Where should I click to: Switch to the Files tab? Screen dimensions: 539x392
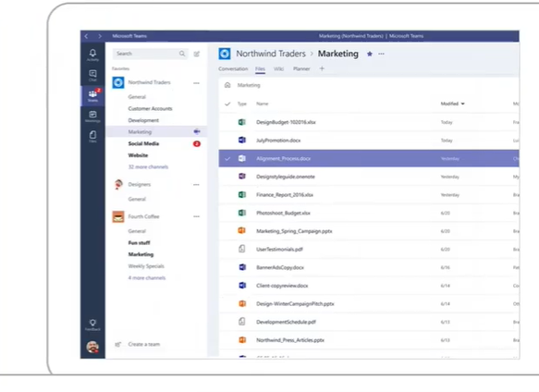pyautogui.click(x=260, y=68)
